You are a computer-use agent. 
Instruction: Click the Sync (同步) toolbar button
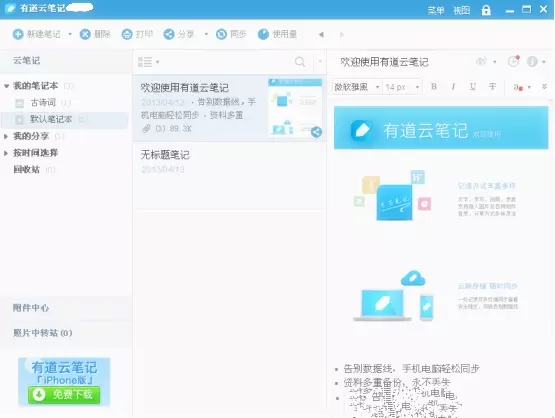pos(231,34)
